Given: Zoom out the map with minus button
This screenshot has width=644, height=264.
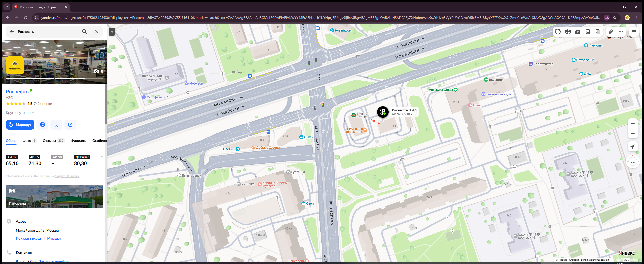Looking at the screenshot, I should [633, 133].
